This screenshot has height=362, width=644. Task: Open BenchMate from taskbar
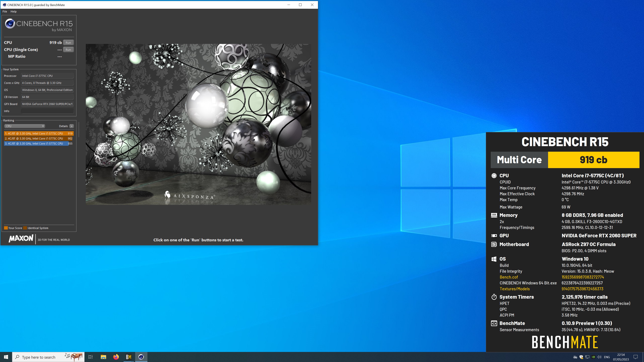[x=128, y=357]
